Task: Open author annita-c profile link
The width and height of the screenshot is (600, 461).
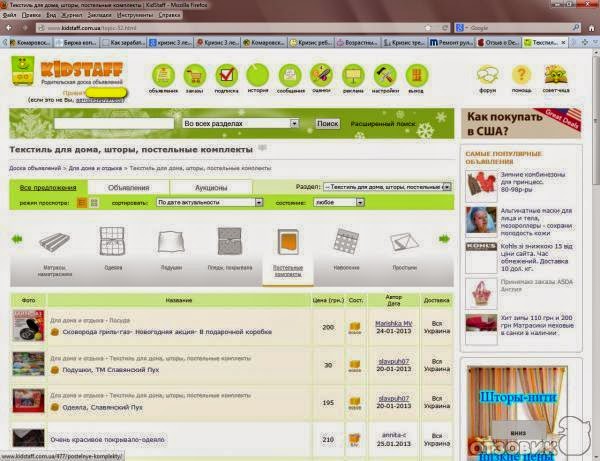Action: coord(394,435)
